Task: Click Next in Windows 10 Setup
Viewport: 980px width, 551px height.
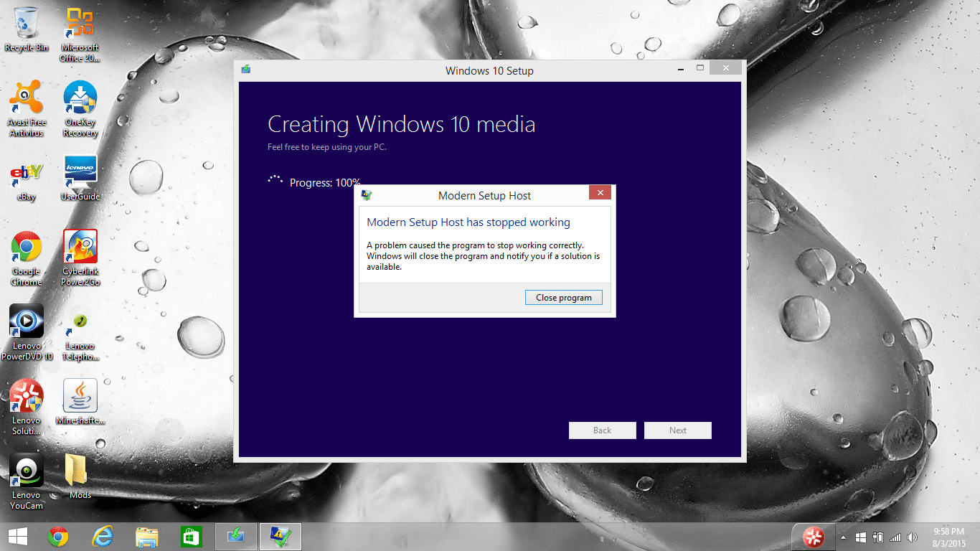Action: click(x=678, y=430)
